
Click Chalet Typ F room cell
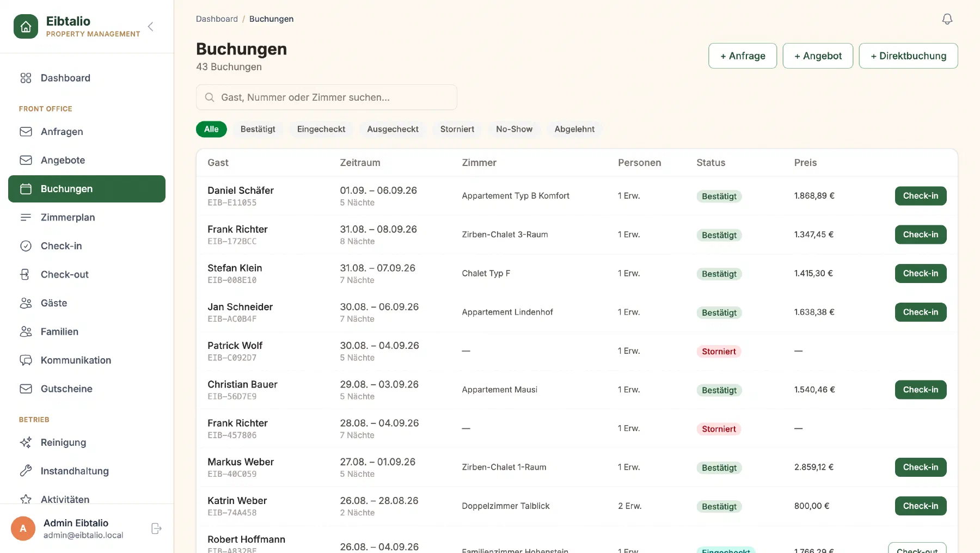tap(486, 273)
